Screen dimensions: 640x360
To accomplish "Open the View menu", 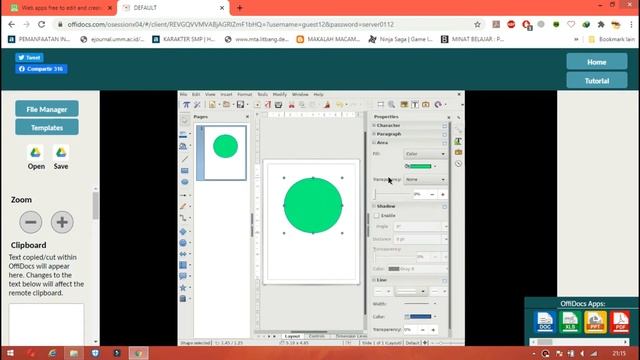I will coord(210,95).
